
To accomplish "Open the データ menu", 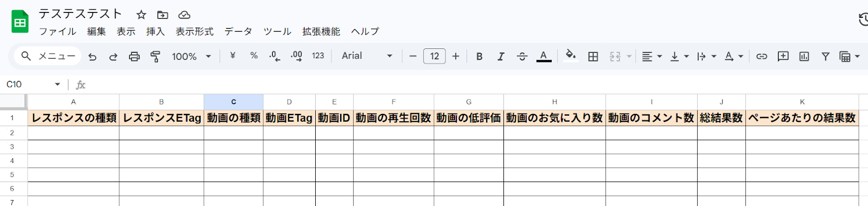I will coord(238,32).
